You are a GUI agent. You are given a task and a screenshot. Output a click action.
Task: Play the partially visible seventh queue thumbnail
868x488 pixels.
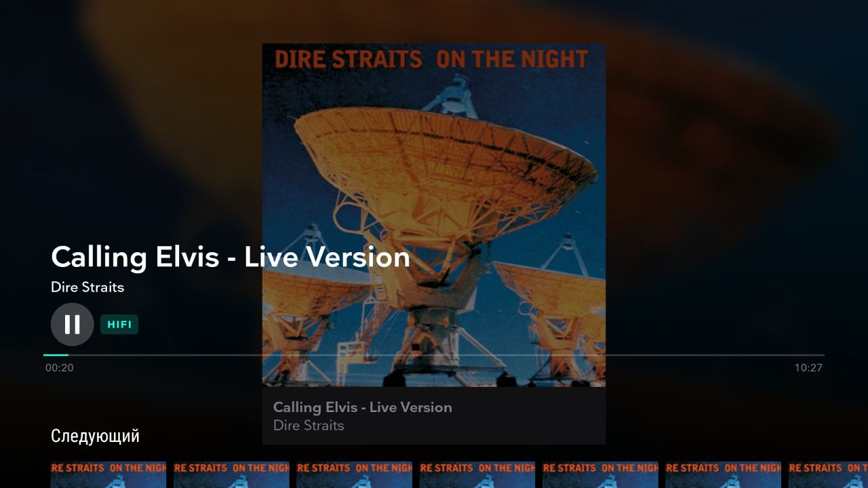(x=828, y=475)
